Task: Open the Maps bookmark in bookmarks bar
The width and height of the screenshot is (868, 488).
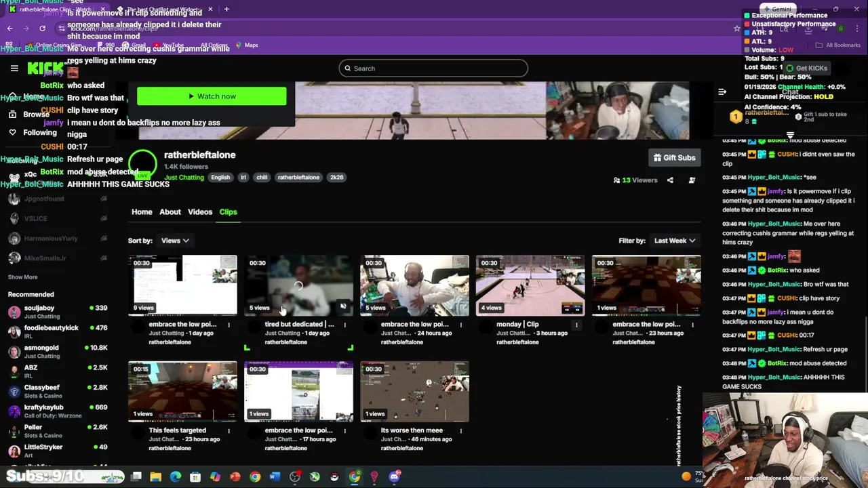Action: [246, 45]
